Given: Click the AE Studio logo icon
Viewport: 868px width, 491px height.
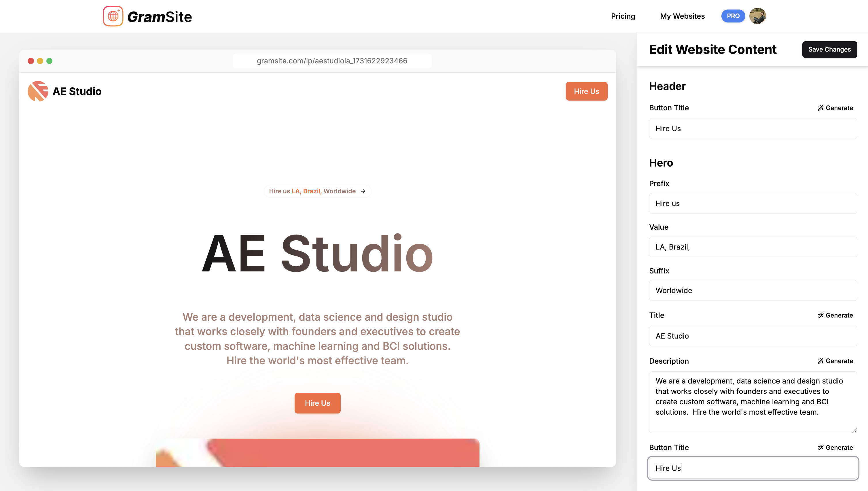Looking at the screenshot, I should coord(38,91).
